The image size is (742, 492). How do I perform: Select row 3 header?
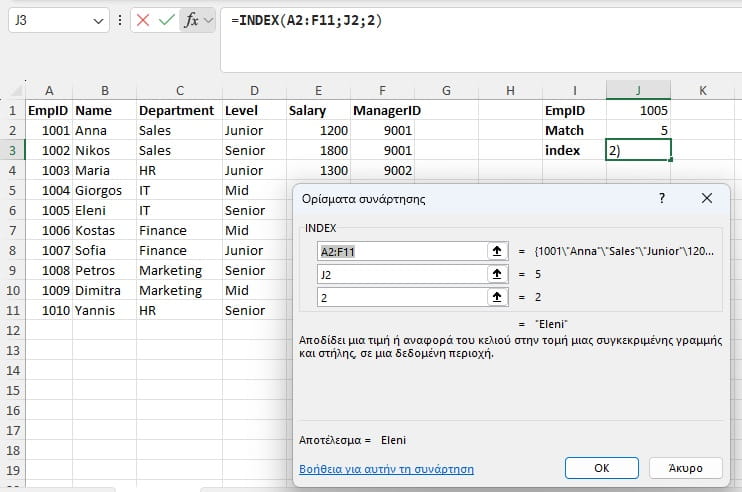(12, 150)
